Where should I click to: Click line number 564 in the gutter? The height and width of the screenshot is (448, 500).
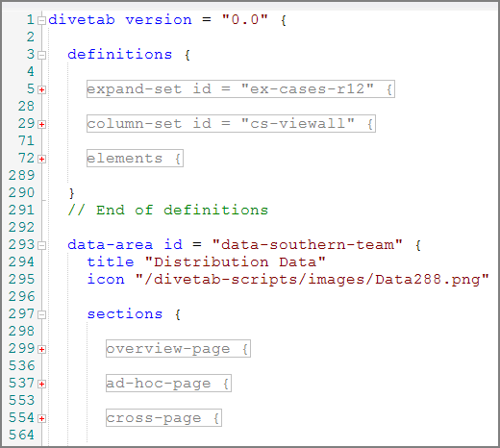(x=21, y=436)
